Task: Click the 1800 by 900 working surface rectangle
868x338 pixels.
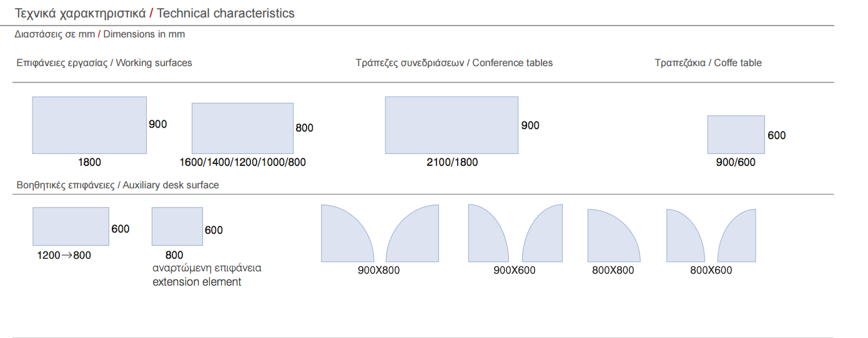Action: 89,125
